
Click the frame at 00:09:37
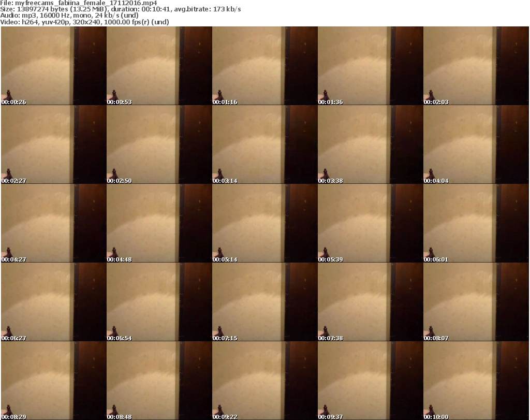click(370, 381)
